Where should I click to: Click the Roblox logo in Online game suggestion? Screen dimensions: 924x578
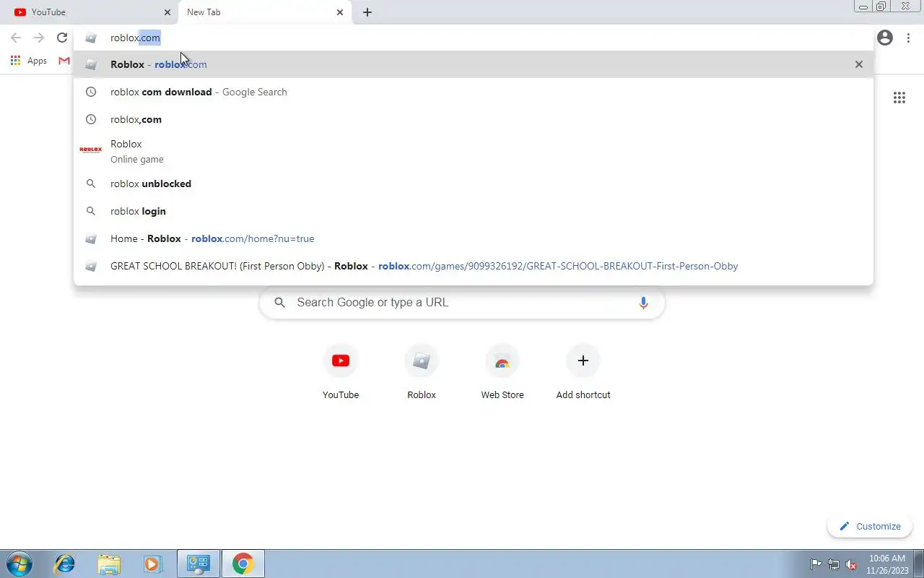[91, 150]
